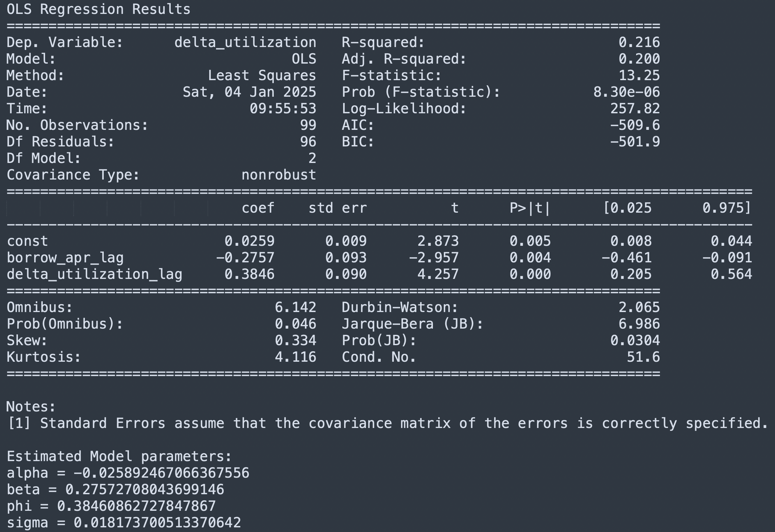
Task: Click the date "Sat, 04 Jan 2025"
Action: (x=249, y=92)
